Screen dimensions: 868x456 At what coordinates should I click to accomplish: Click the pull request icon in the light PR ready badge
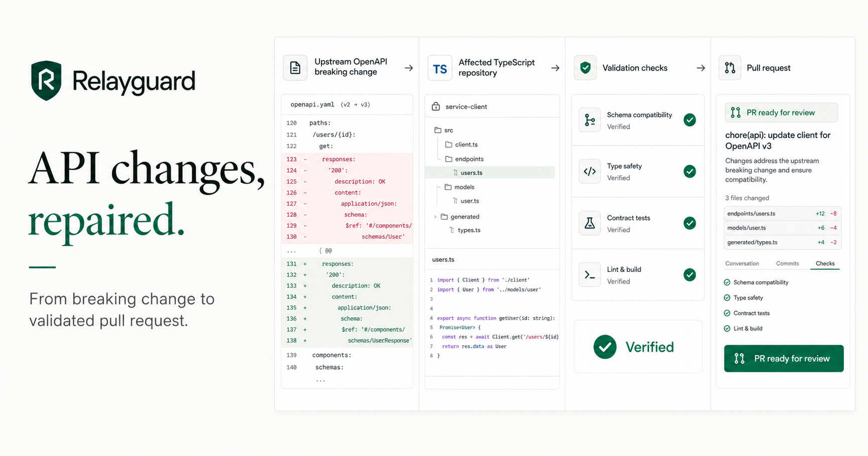tap(736, 112)
